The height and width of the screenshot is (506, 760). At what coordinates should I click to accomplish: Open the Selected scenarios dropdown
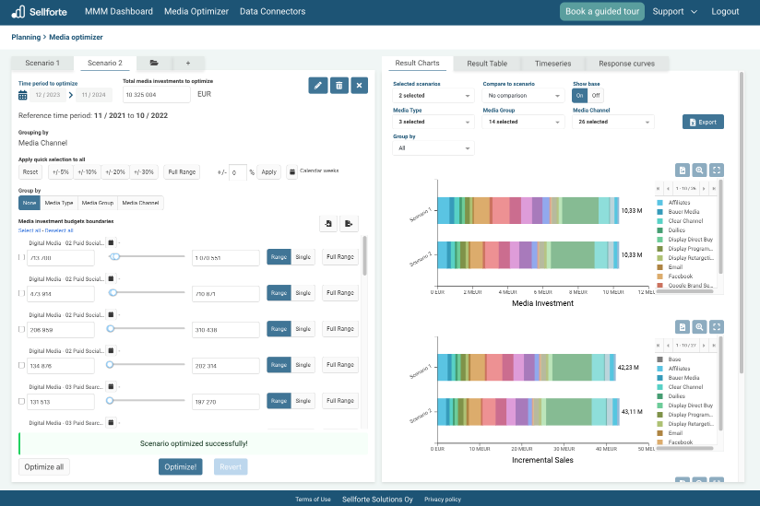(433, 95)
